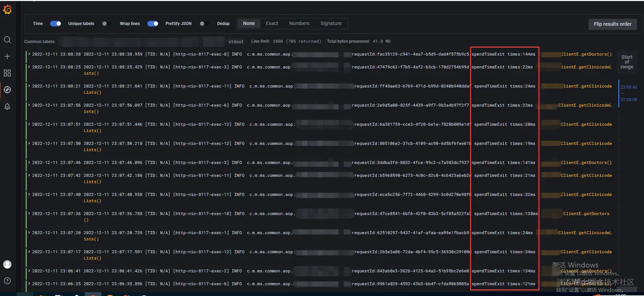Select the Exact dedup option
This screenshot has width=644, height=296.
point(272,23)
